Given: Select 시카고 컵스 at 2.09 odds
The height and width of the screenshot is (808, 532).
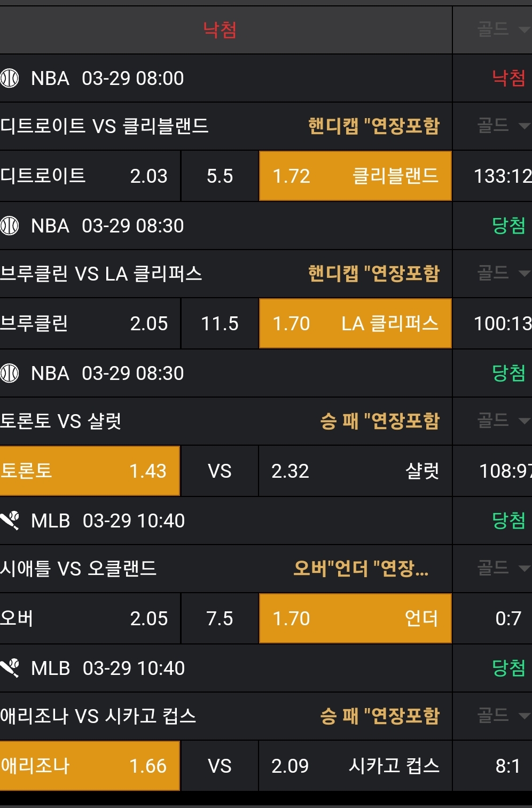Looking at the screenshot, I should pos(355,766).
